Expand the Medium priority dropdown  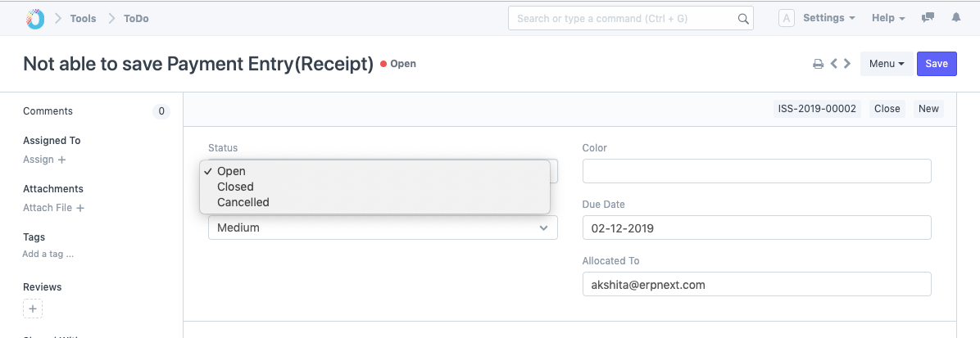383,228
